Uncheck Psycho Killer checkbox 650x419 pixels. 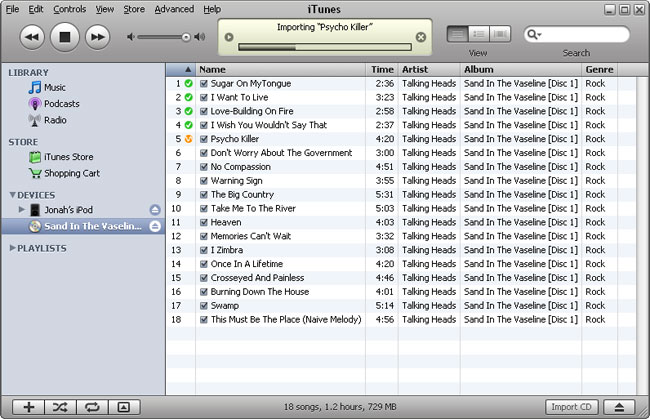pos(204,139)
